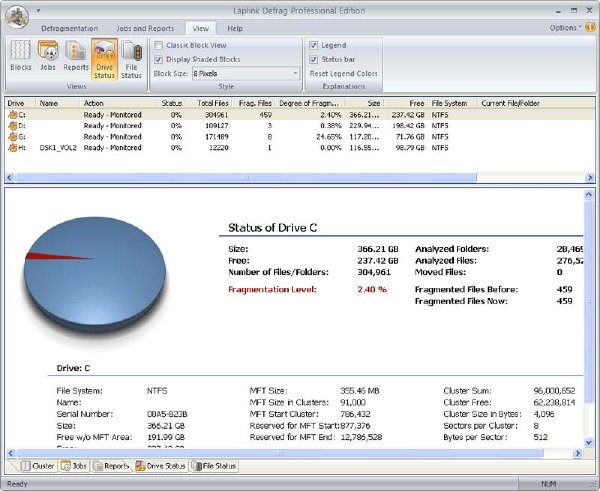
Task: Open the quick access toolbar arrow
Action: tap(38, 11)
